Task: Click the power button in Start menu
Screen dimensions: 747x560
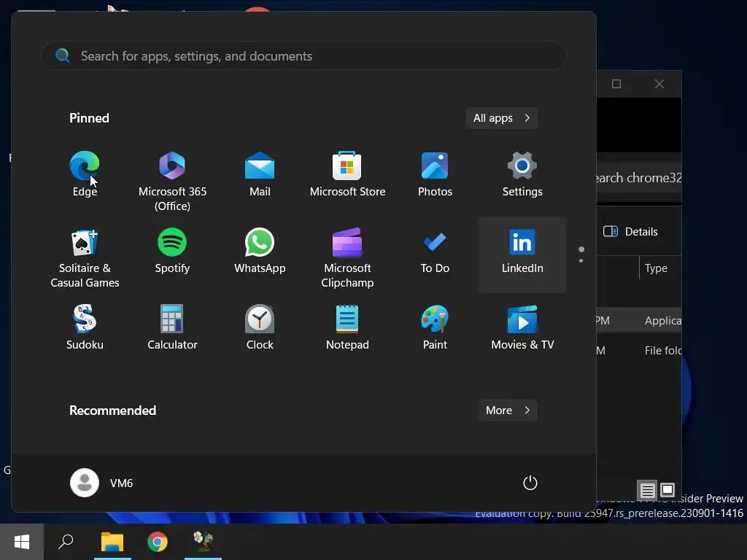Action: click(x=530, y=483)
